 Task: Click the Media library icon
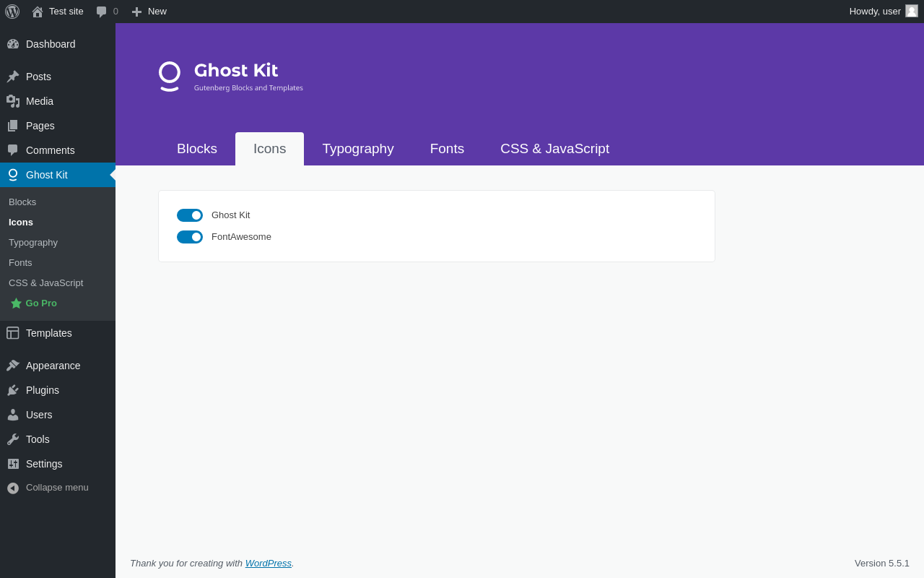coord(13,101)
